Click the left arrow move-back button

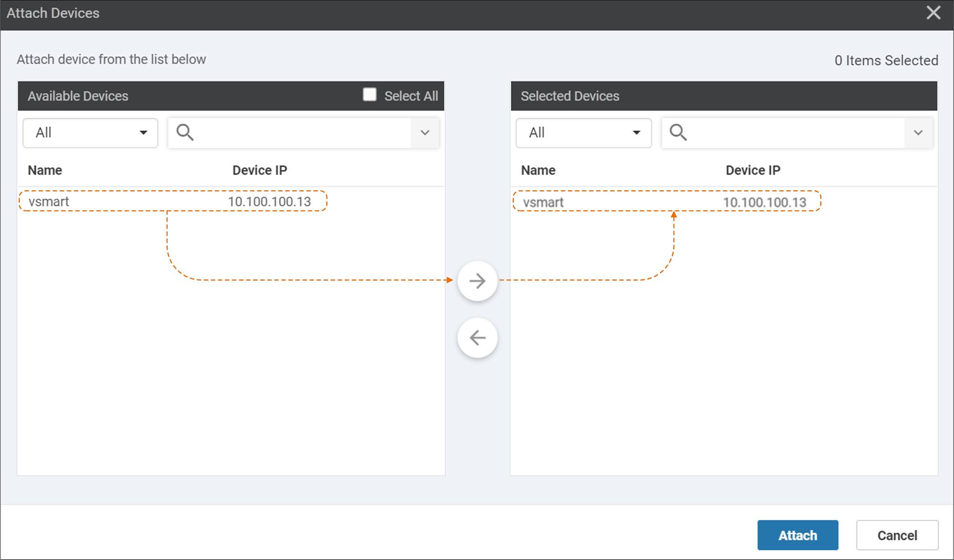pos(477,337)
